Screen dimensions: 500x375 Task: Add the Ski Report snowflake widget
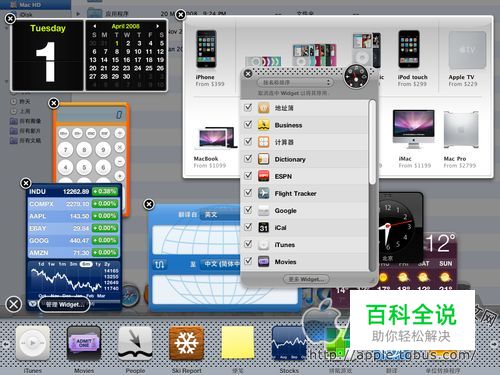[187, 343]
